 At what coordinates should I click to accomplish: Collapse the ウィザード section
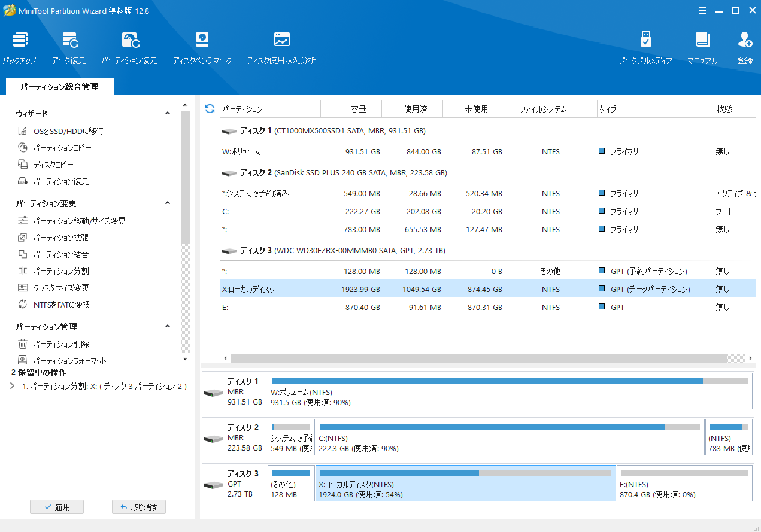pos(168,113)
